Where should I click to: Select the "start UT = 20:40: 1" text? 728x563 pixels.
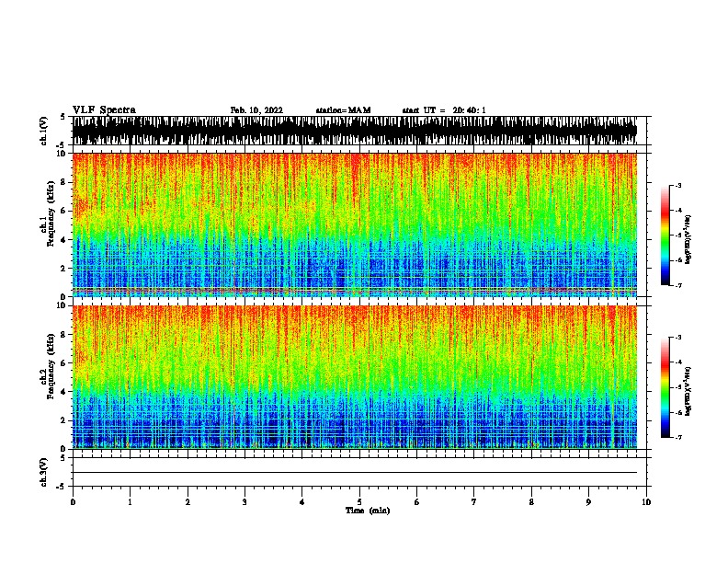(444, 110)
